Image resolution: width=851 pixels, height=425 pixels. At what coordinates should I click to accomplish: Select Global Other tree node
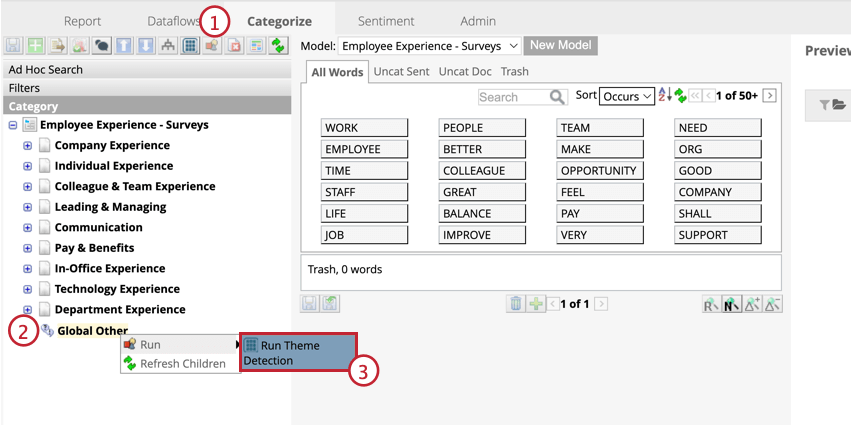92,331
